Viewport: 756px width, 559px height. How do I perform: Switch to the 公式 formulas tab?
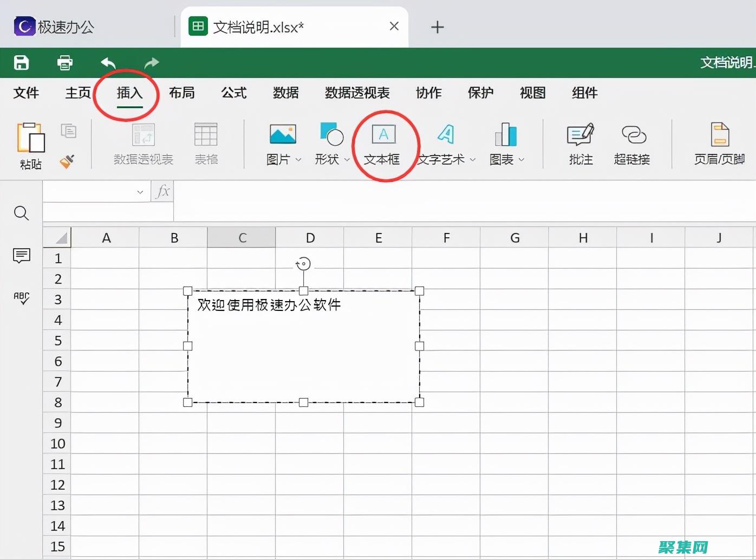click(x=234, y=93)
